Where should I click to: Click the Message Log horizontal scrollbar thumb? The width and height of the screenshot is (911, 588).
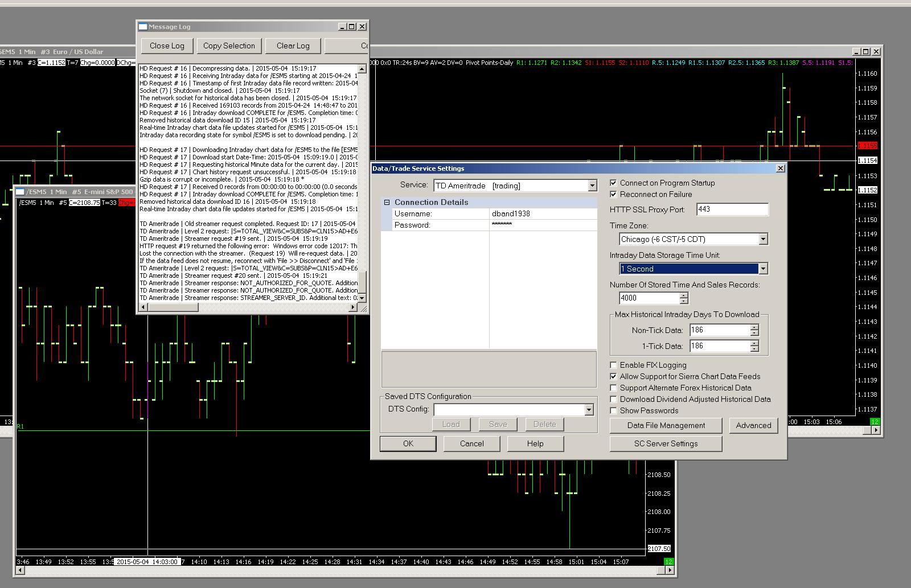173,307
